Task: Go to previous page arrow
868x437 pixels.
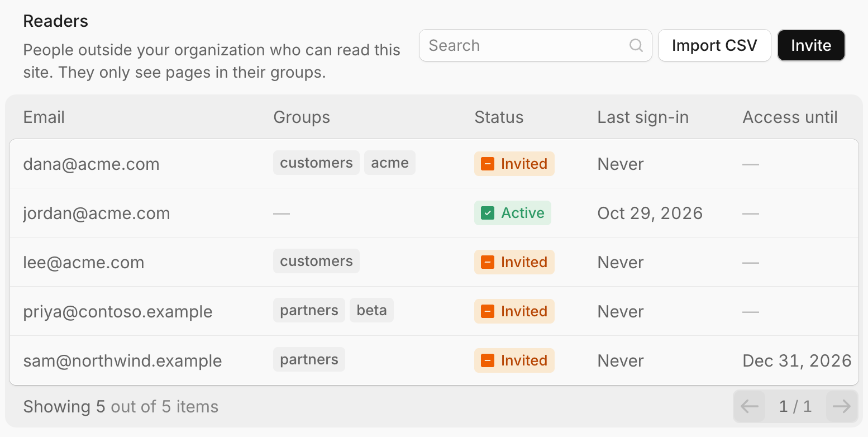Action: coord(749,406)
